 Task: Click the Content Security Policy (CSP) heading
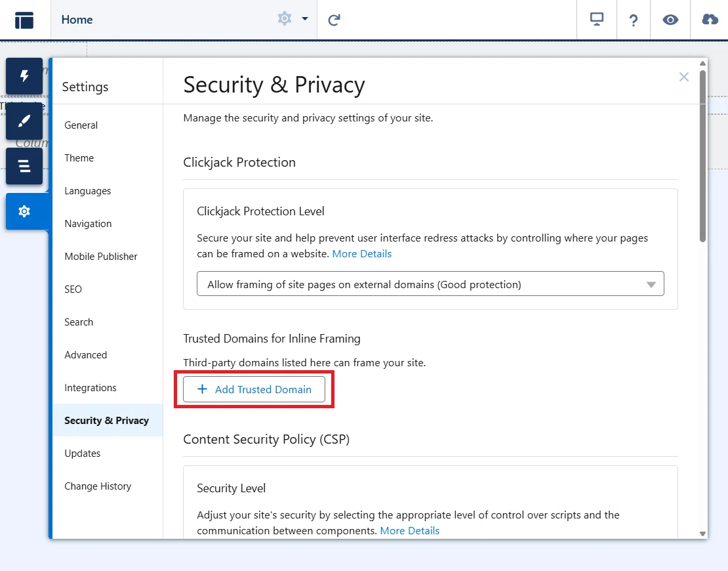tap(266, 440)
